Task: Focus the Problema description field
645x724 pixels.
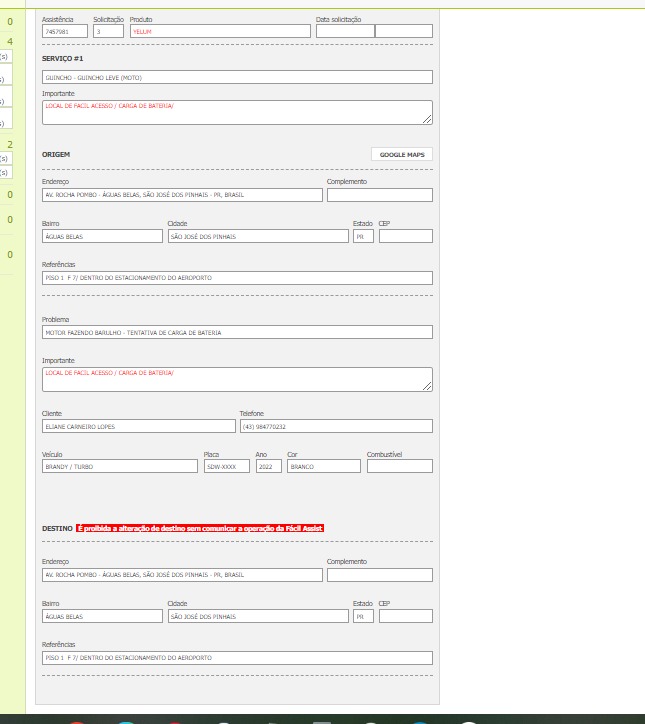Action: point(237,332)
